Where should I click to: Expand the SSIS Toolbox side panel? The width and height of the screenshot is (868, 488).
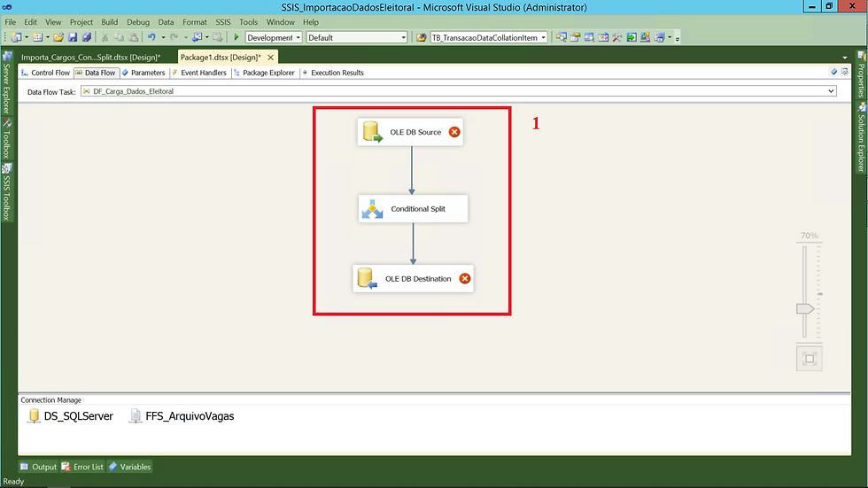7,192
